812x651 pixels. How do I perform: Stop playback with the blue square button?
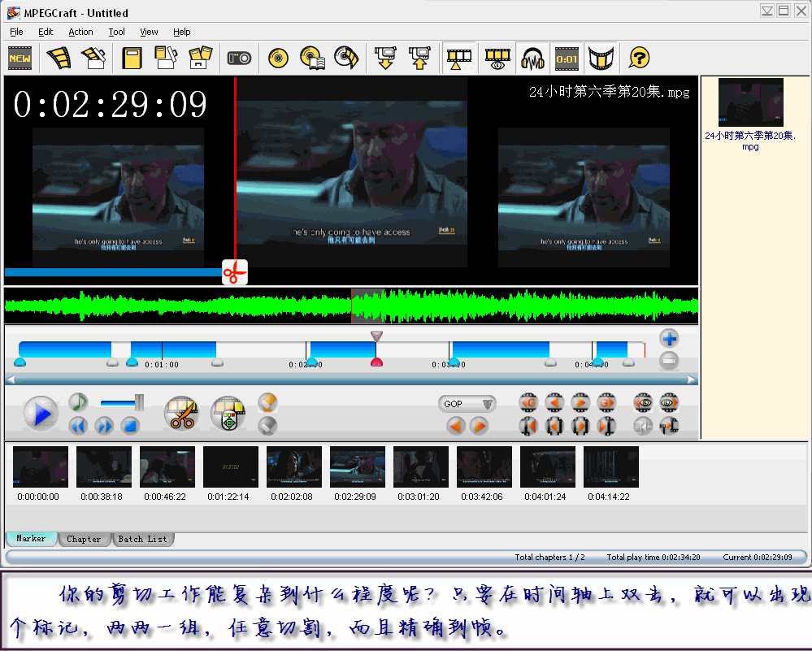[x=130, y=426]
